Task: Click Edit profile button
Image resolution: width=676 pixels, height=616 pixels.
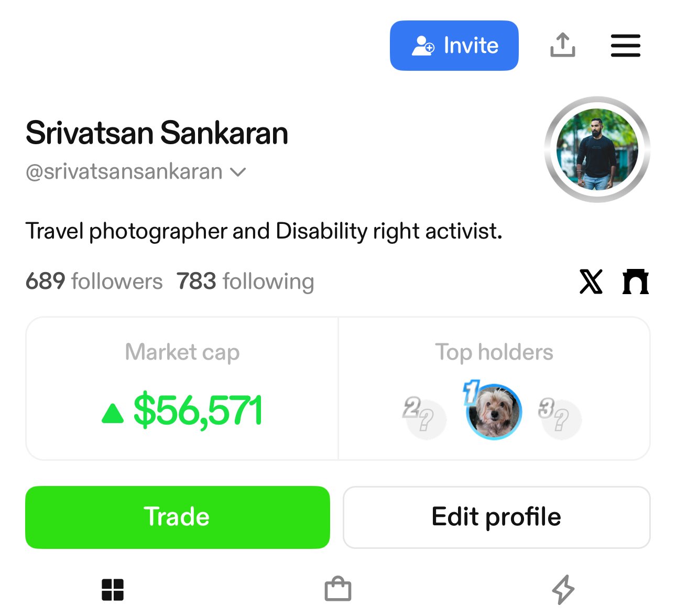Action: pyautogui.click(x=496, y=517)
